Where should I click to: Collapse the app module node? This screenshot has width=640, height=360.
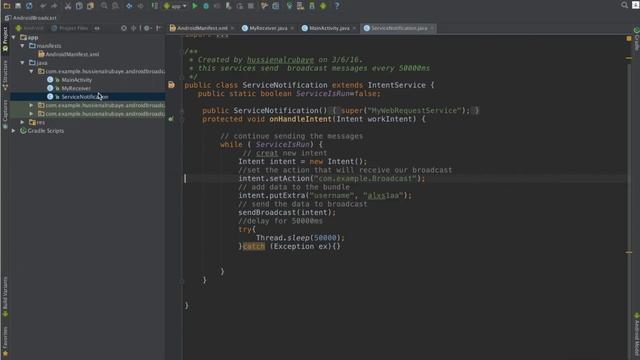(x=13, y=37)
